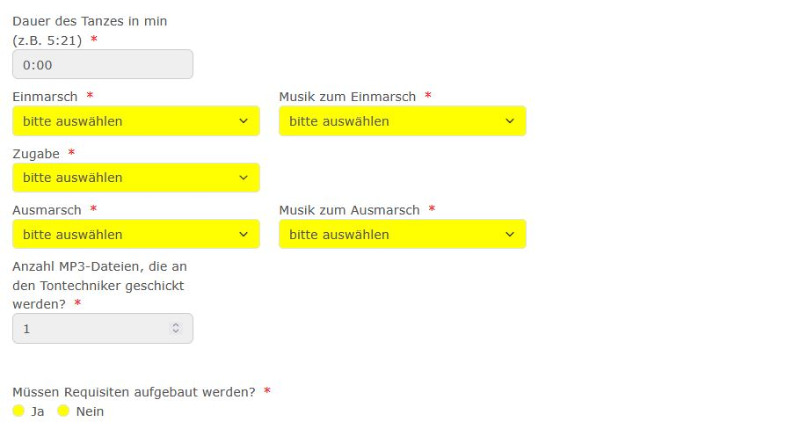This screenshot has height=437, width=800.
Task: Click the 'Ja' label text
Action: tap(37, 411)
